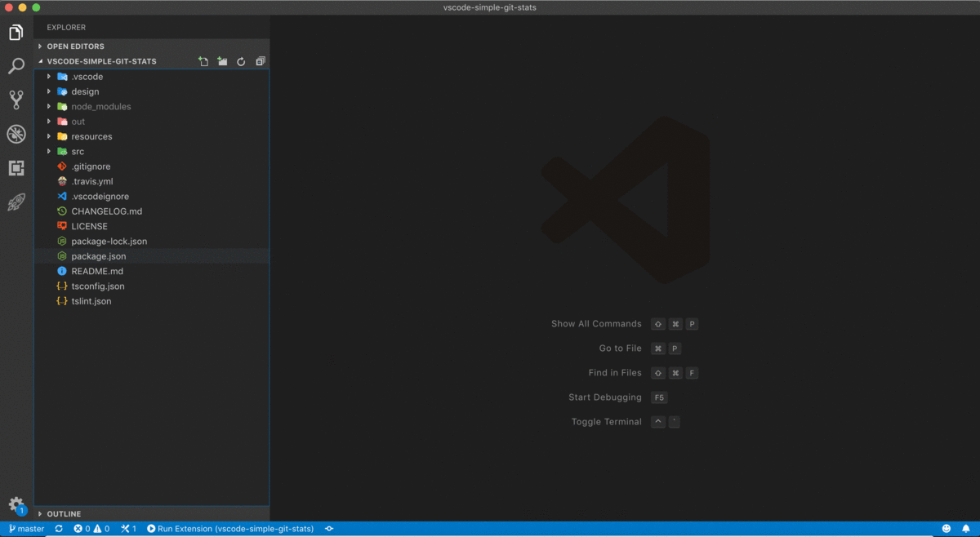Expand the Open Editors section
The width and height of the screenshot is (980, 537).
151,47
